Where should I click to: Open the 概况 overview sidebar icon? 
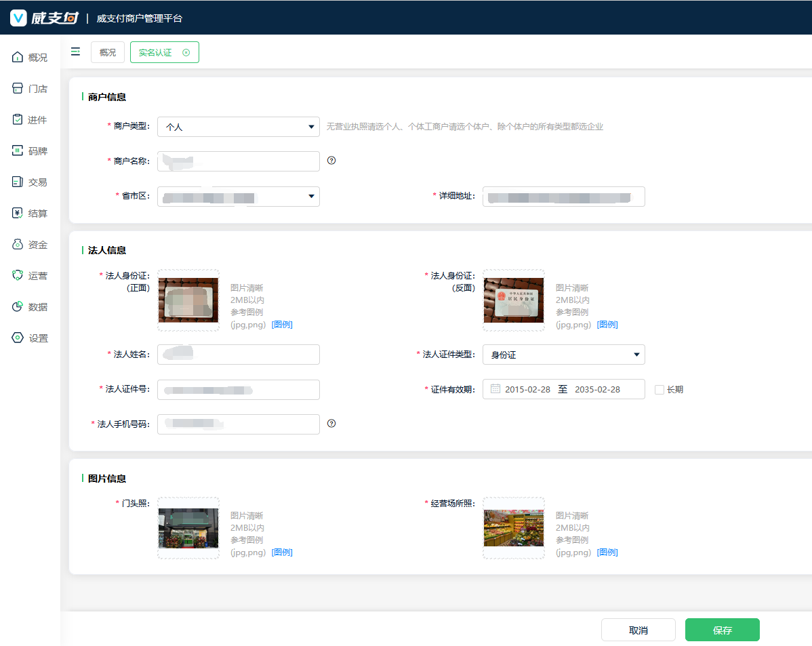pyautogui.click(x=18, y=58)
